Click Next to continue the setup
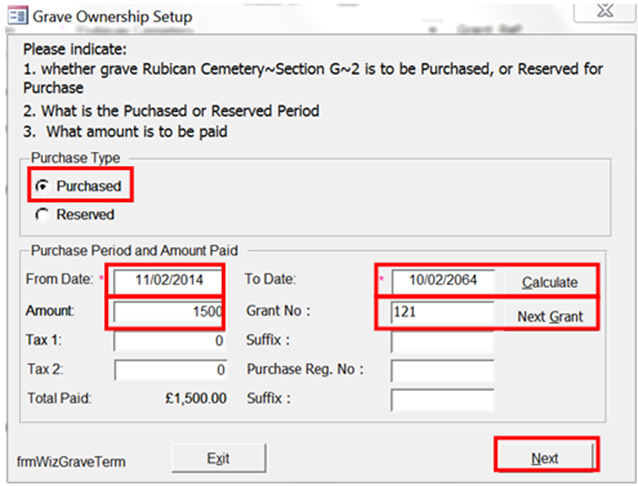 [x=545, y=458]
